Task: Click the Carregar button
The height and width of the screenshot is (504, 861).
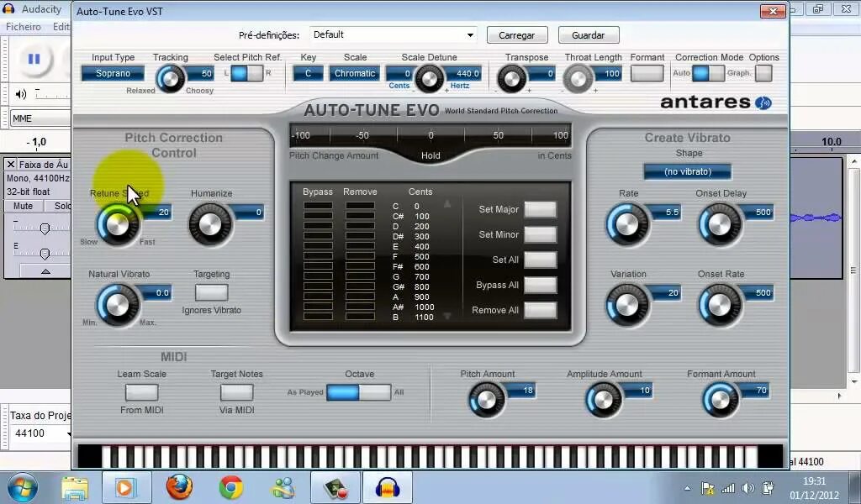Action: pyautogui.click(x=517, y=35)
